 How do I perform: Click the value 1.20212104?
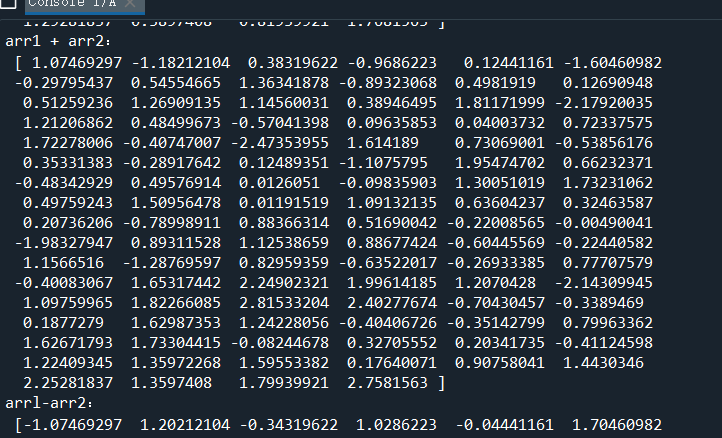(185, 425)
